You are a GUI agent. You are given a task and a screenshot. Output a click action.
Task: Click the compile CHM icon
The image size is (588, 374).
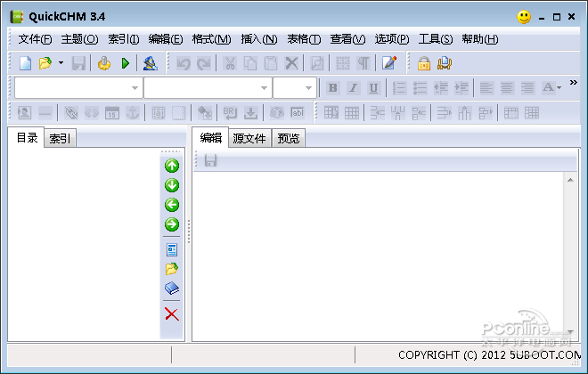point(104,63)
